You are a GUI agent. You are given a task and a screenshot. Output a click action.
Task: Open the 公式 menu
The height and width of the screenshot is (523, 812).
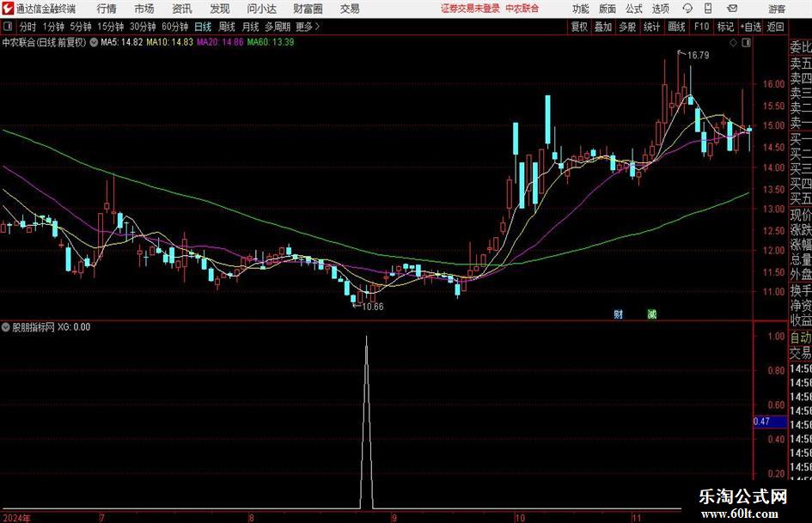634,9
